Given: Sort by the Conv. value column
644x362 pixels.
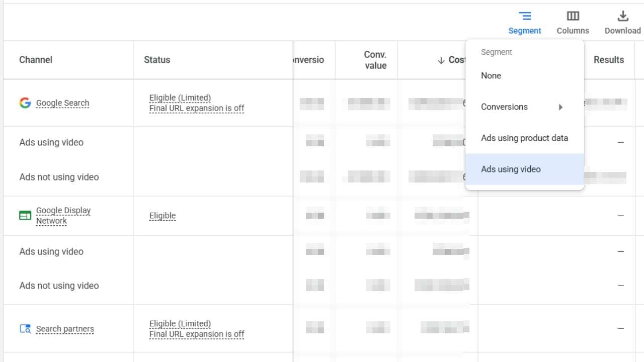Looking at the screenshot, I should tap(373, 60).
